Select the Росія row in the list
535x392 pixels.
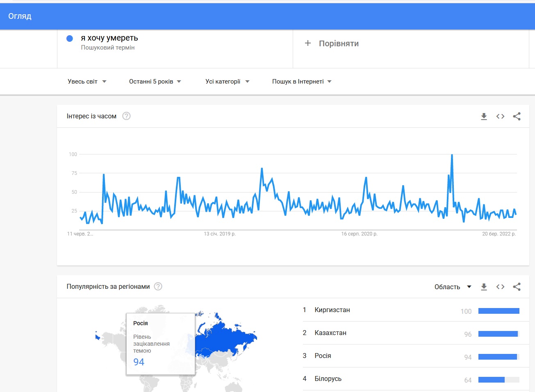411,356
